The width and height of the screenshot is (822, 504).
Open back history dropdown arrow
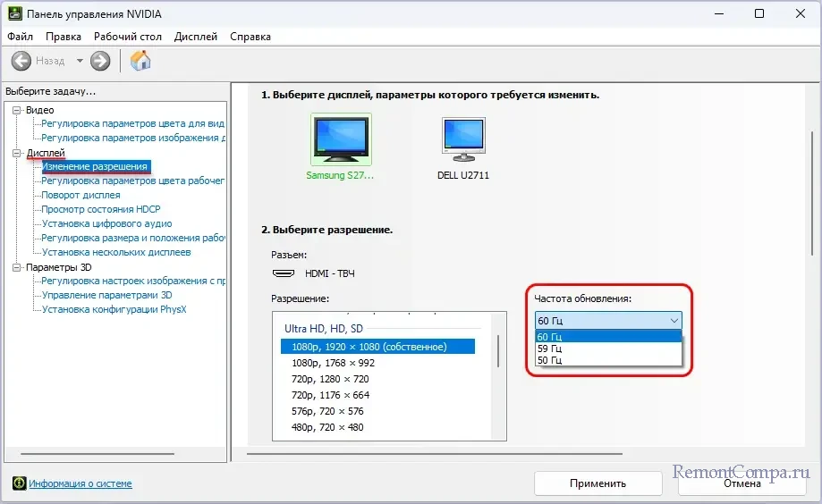click(80, 61)
